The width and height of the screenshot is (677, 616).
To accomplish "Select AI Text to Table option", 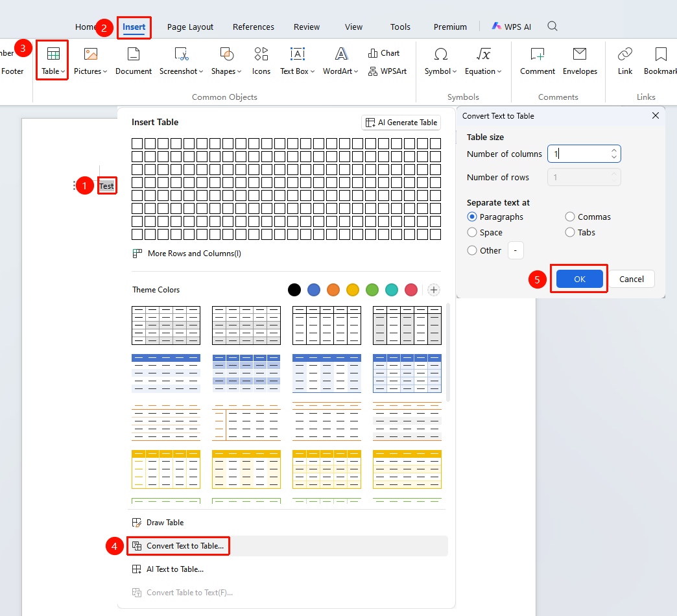I will (x=167, y=569).
